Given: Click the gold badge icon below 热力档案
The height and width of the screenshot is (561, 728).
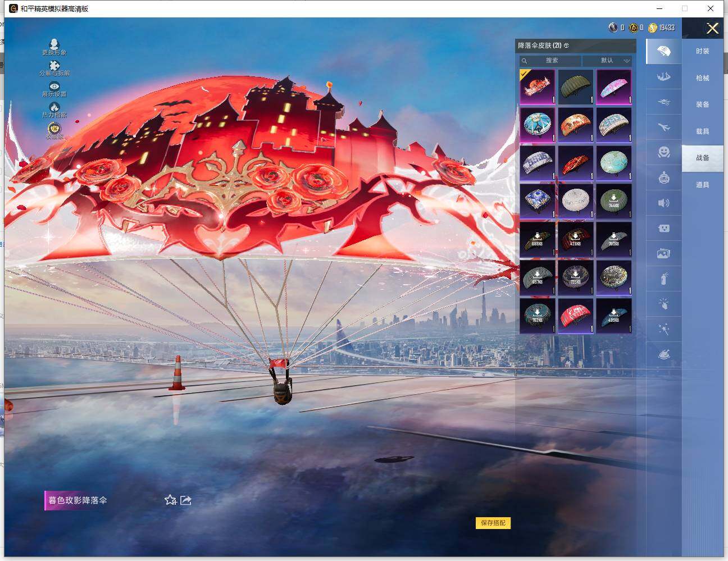Looking at the screenshot, I should [x=54, y=129].
